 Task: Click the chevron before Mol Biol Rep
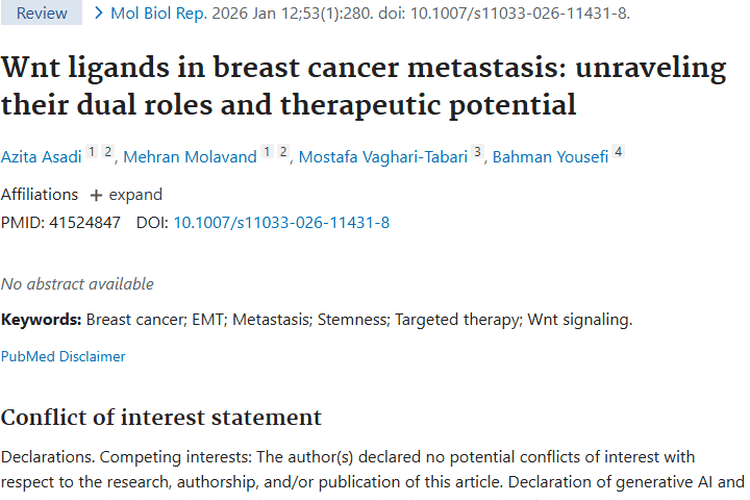click(98, 13)
